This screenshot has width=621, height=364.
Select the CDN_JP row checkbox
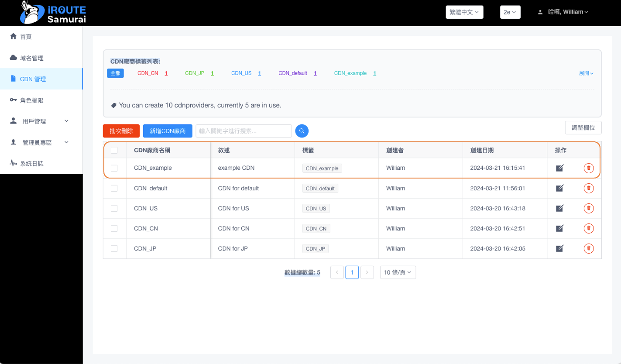tap(114, 248)
